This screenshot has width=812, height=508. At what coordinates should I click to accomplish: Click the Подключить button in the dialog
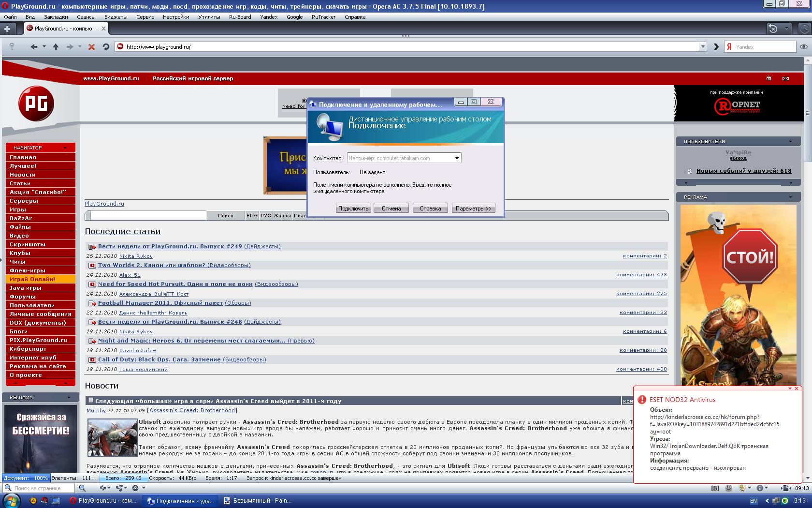click(353, 209)
